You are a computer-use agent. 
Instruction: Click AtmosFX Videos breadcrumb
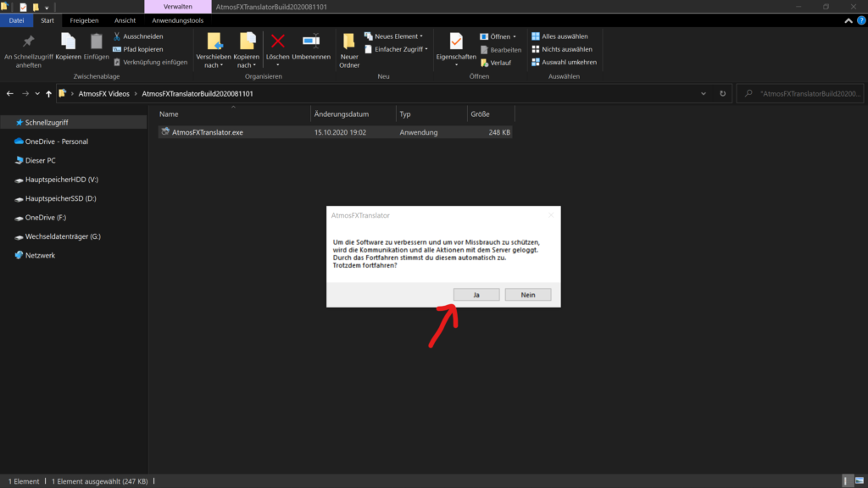[x=104, y=93]
